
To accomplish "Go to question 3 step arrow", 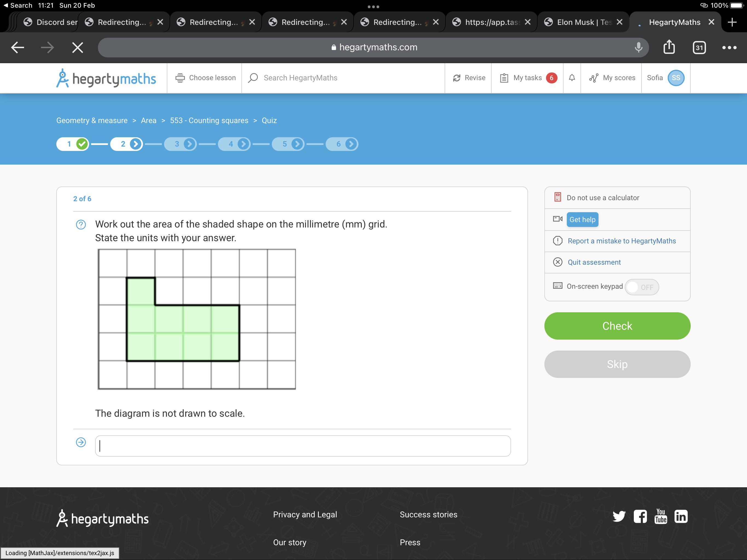I will pyautogui.click(x=189, y=144).
